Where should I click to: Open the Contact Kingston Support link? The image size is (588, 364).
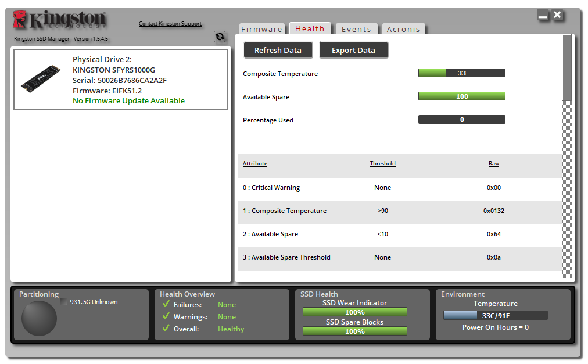170,24
